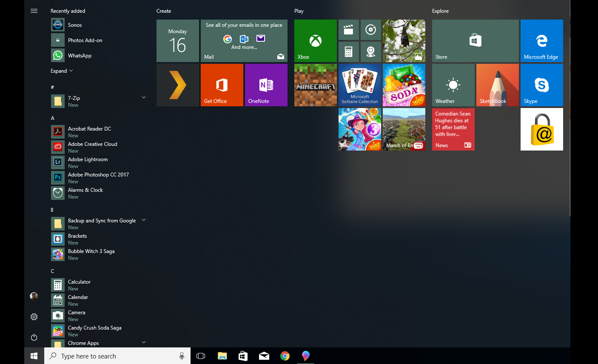Expand the Start menu hamburger button
The image size is (598, 364).
(34, 11)
